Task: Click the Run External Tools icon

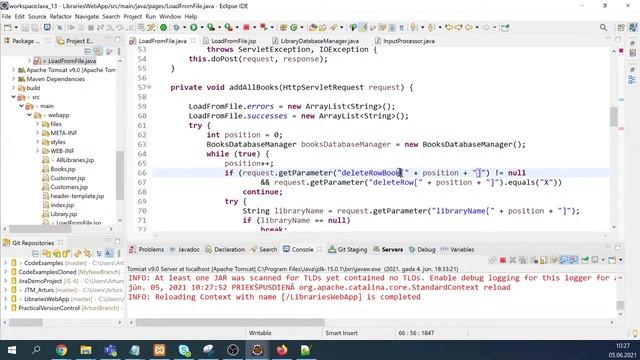Action: click(x=229, y=27)
